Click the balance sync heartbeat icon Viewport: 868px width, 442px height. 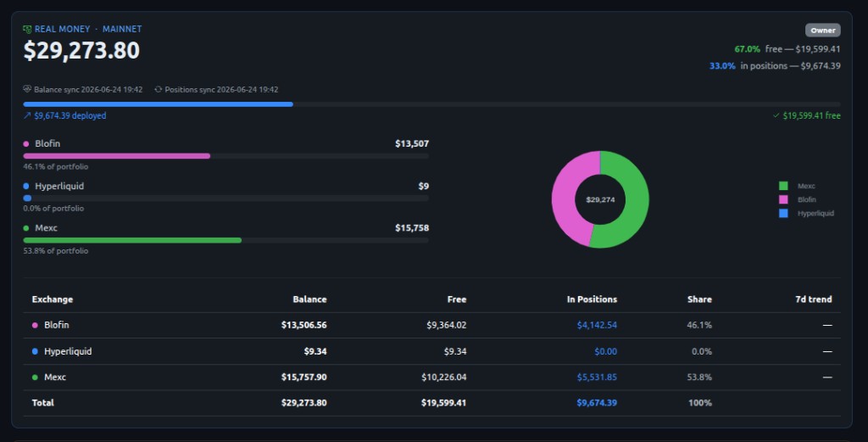click(x=27, y=89)
